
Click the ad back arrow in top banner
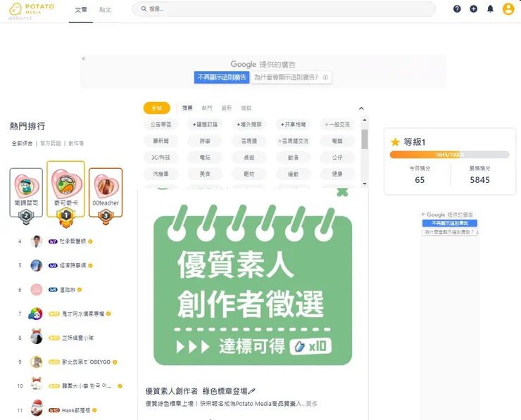pyautogui.click(x=84, y=58)
